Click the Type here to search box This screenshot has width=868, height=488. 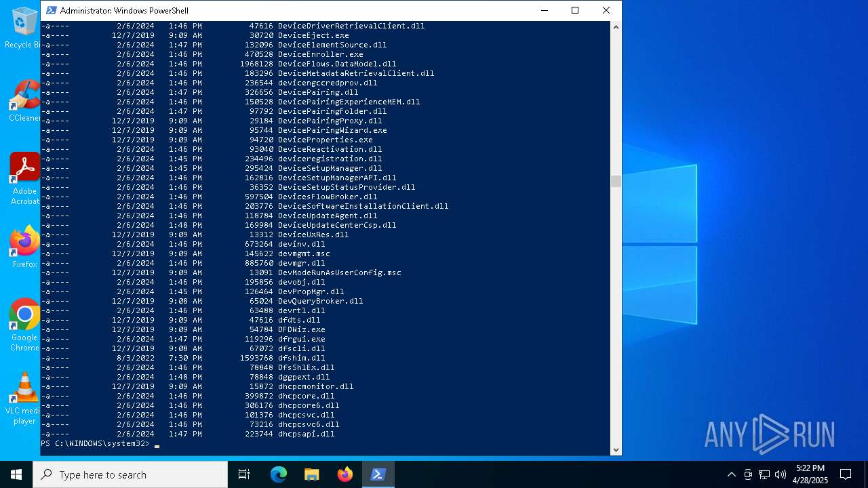coord(130,474)
